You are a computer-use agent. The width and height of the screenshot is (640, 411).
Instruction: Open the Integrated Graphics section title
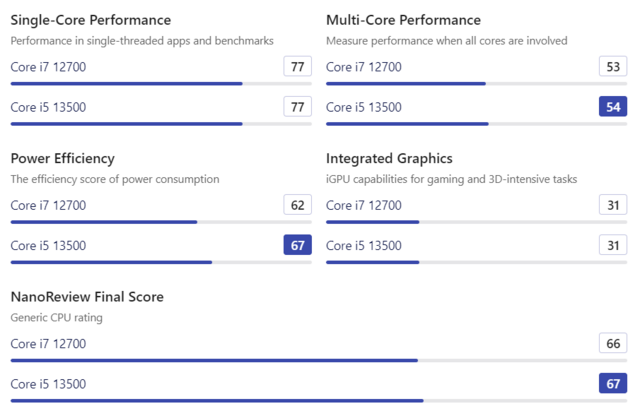pyautogui.click(x=389, y=158)
